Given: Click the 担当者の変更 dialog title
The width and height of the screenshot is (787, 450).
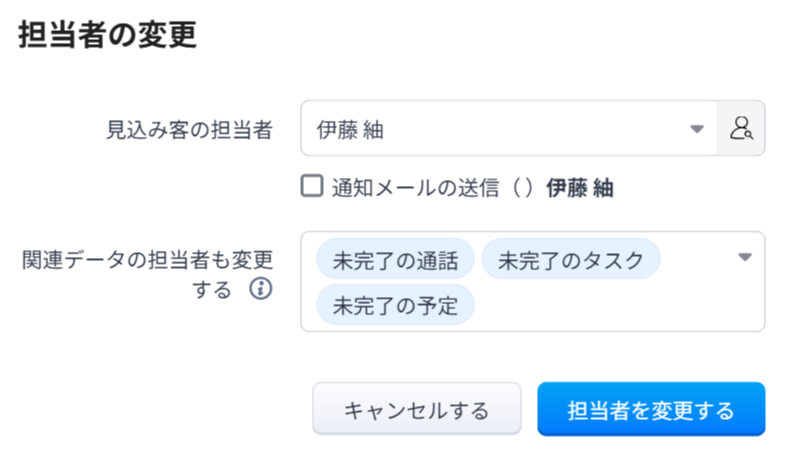Looking at the screenshot, I should [107, 34].
